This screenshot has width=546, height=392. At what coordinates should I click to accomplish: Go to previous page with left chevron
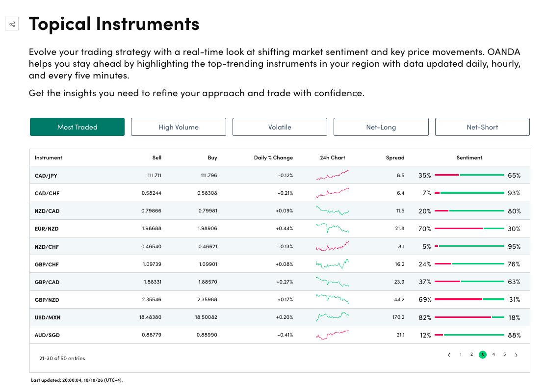coord(449,355)
